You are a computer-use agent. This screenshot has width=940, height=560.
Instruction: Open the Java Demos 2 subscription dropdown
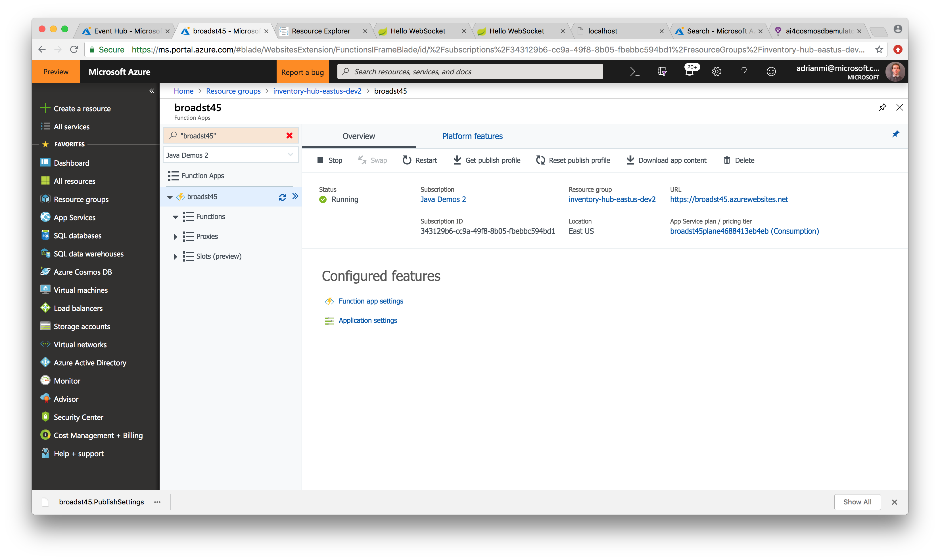click(290, 155)
